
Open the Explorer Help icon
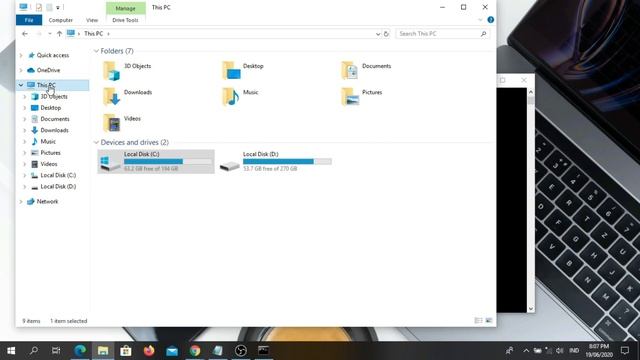pyautogui.click(x=491, y=20)
